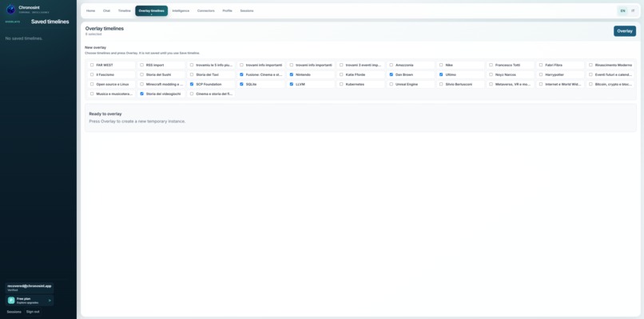644x319 pixels.
Task: Open the Connectors tab
Action: [206, 10]
